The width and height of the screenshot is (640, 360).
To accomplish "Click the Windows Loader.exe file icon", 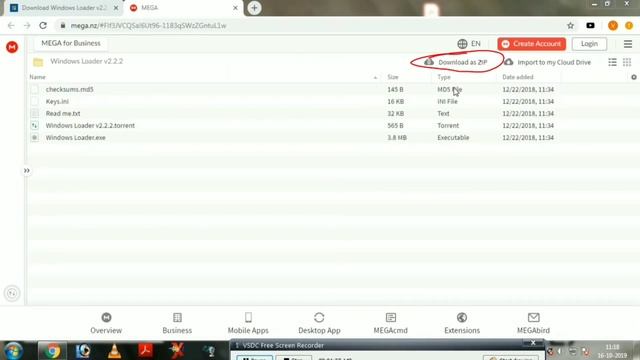I will pos(35,138).
